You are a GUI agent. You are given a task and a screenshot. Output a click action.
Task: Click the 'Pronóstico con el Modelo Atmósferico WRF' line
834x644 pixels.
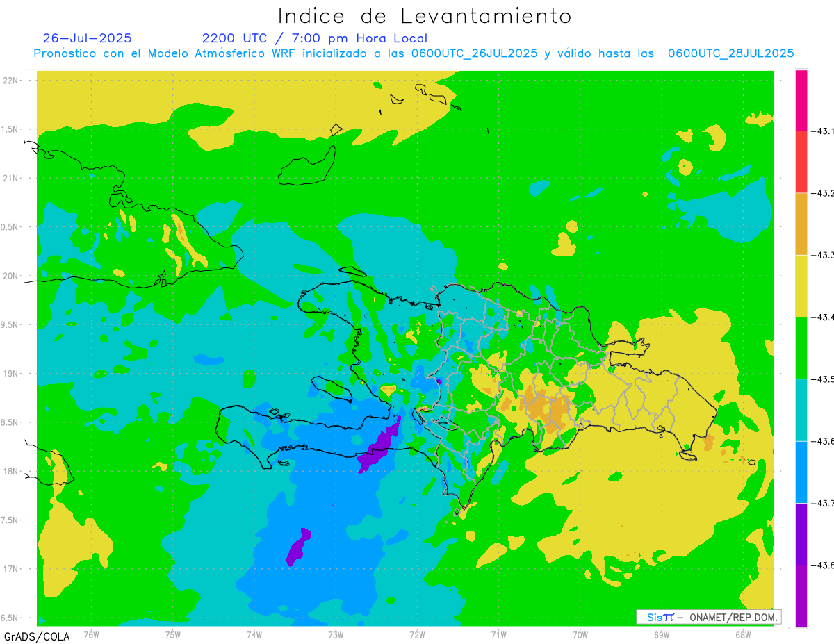[x=414, y=53]
